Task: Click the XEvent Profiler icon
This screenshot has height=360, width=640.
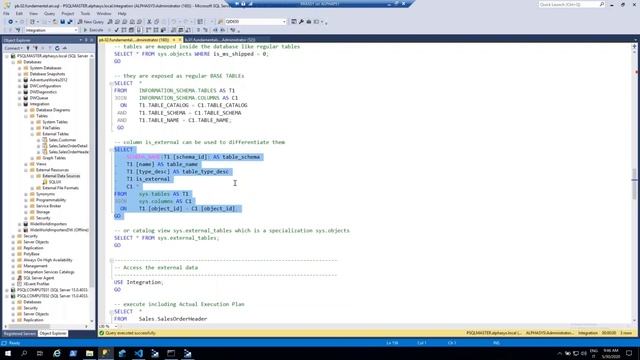Action: (x=20, y=284)
